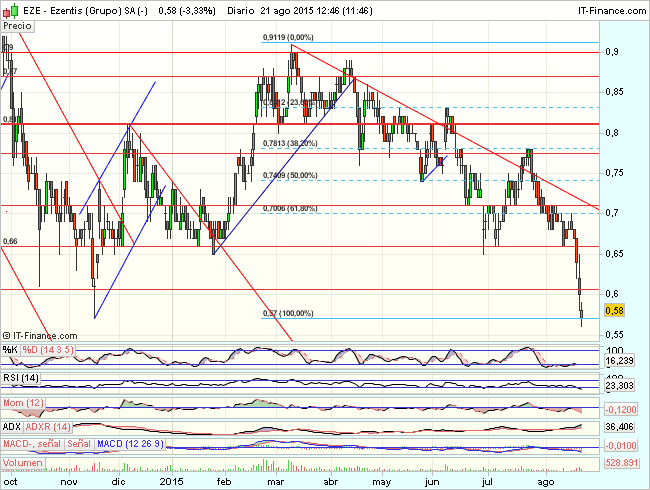This screenshot has height=490, width=650.
Task: Click the 0,65 price axis label
Action: (614, 254)
